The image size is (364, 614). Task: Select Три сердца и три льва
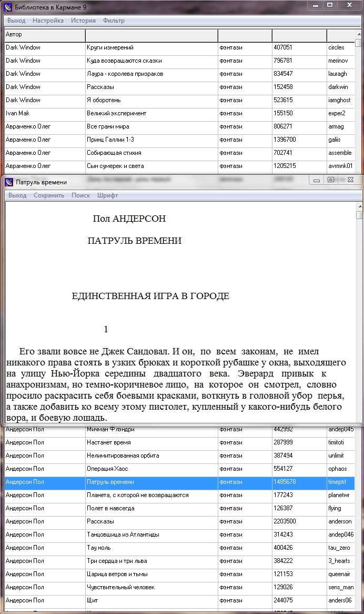coord(179,561)
